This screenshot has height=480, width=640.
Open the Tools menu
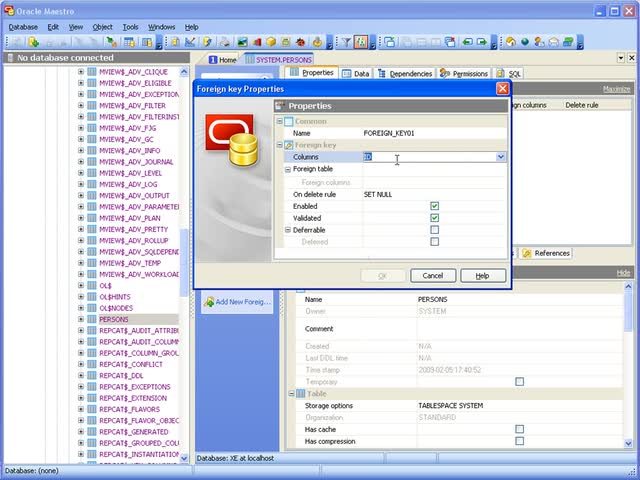point(130,27)
